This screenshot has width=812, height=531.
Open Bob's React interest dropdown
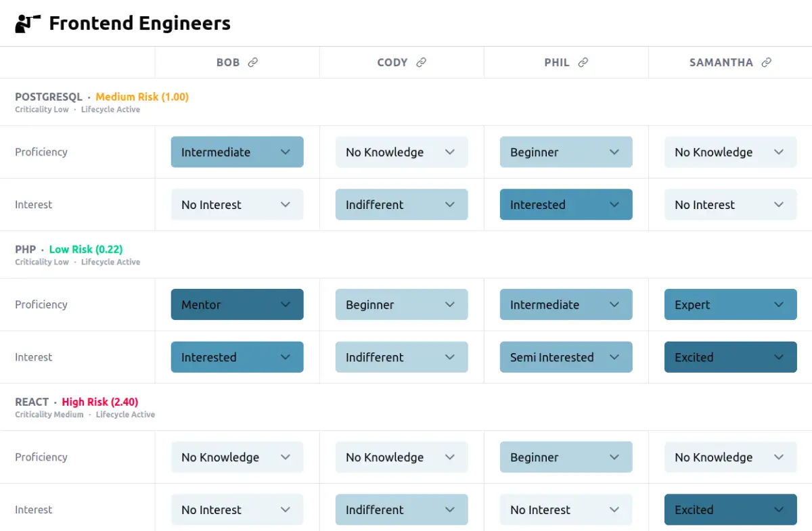237,509
